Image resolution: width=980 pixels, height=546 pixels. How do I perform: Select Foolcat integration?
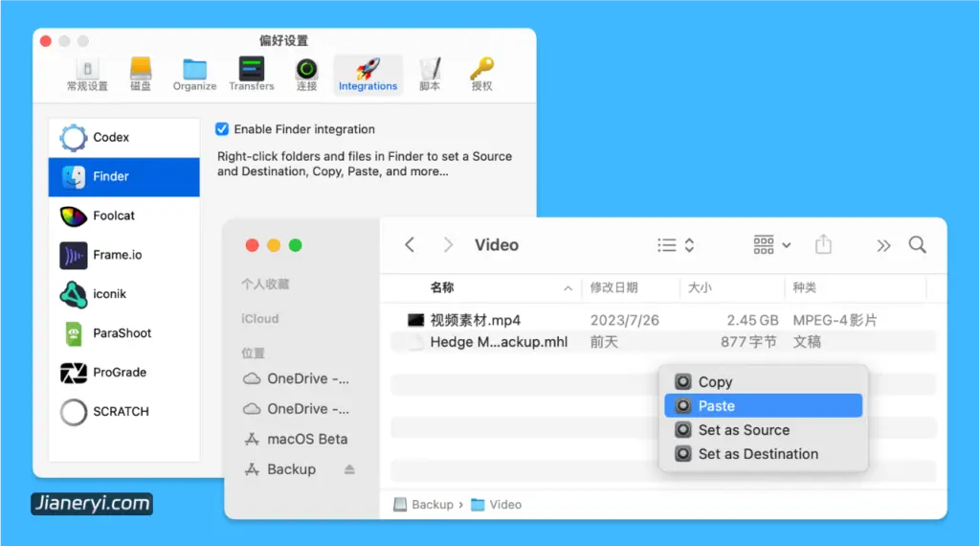(123, 216)
